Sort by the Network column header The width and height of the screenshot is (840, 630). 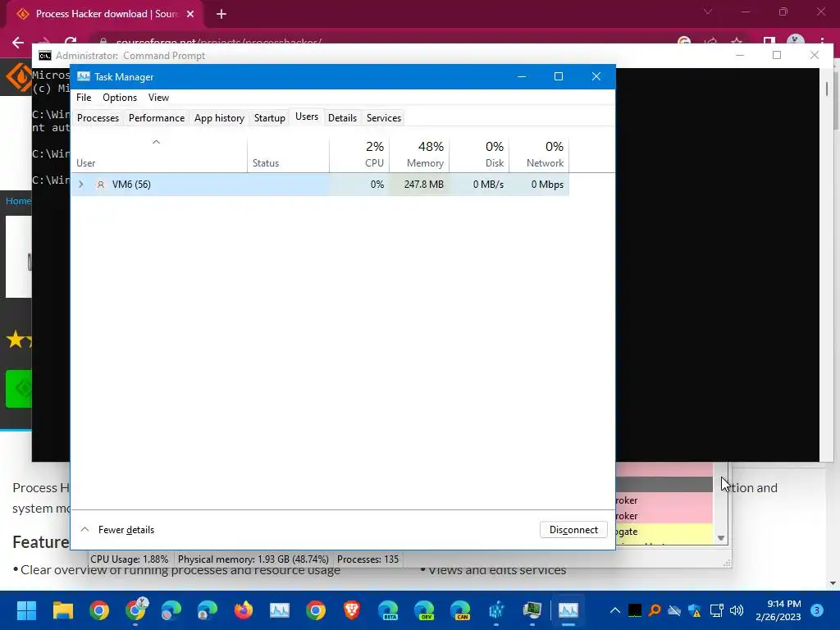(539, 154)
